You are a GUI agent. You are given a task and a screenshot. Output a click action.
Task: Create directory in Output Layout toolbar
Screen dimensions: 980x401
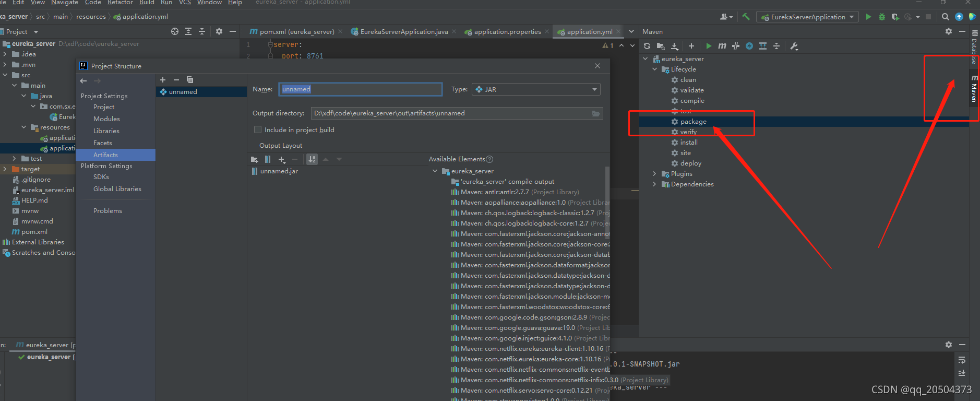255,159
